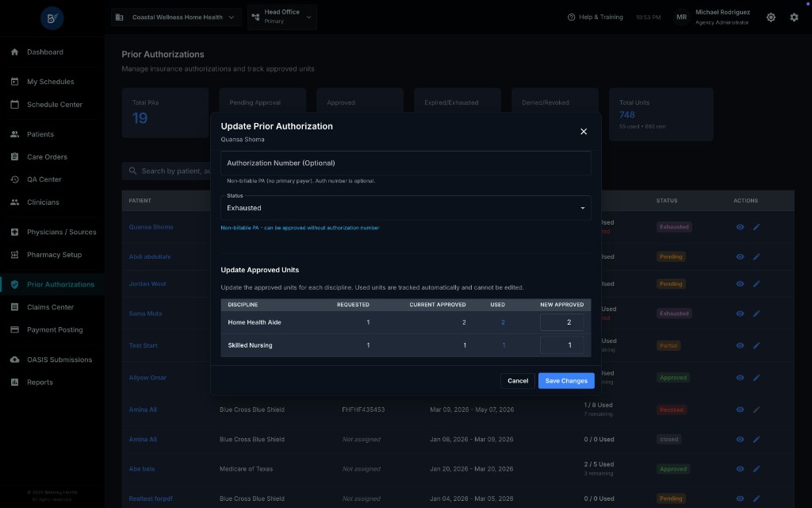View Aliyow Omar authorization eye icon
The height and width of the screenshot is (508, 812).
coord(740,377)
